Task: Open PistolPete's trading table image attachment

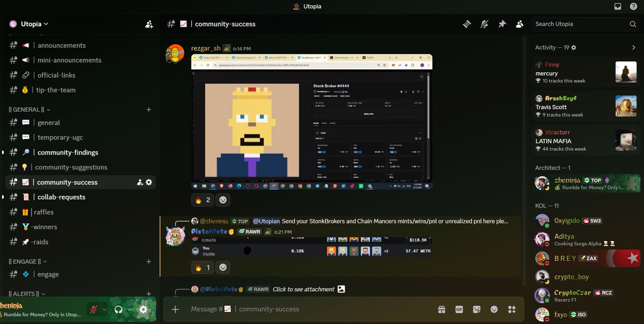Action: [x=312, y=247]
